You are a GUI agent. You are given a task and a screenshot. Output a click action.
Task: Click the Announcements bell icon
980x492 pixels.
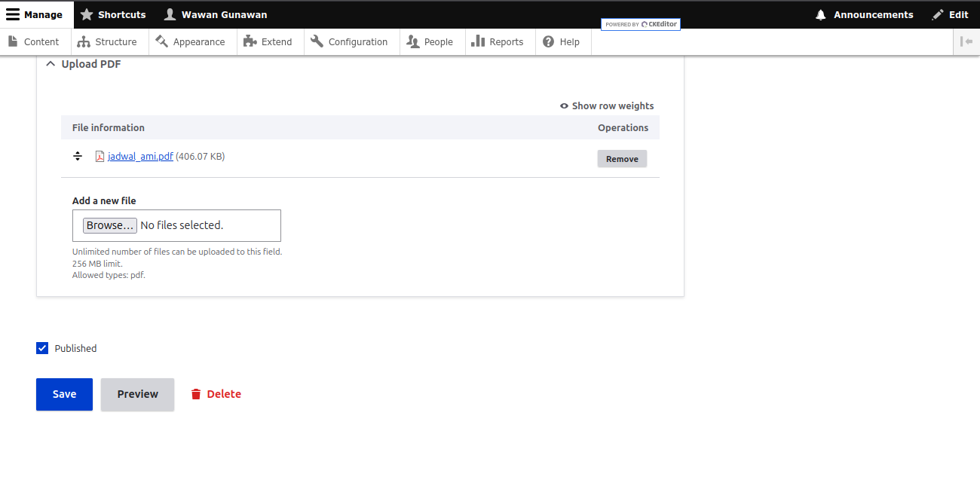click(x=821, y=14)
